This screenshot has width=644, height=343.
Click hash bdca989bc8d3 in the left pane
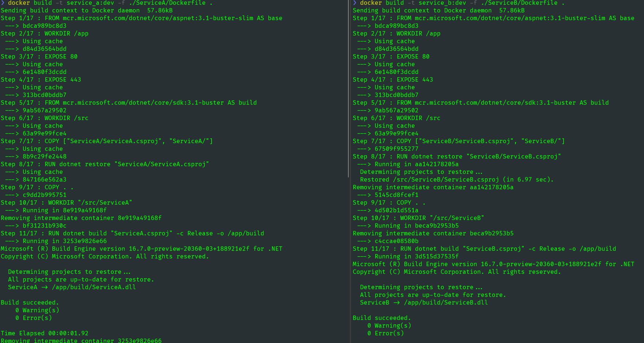point(45,26)
